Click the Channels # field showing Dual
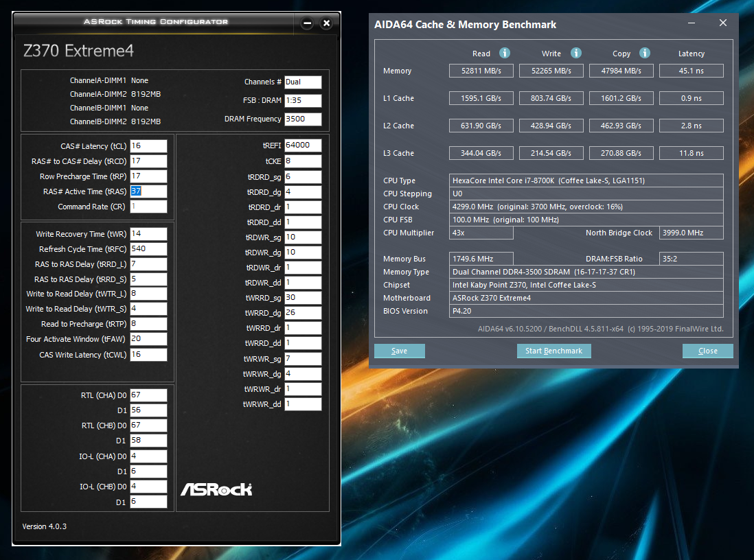Screen dimensions: 754x560 coord(303,82)
